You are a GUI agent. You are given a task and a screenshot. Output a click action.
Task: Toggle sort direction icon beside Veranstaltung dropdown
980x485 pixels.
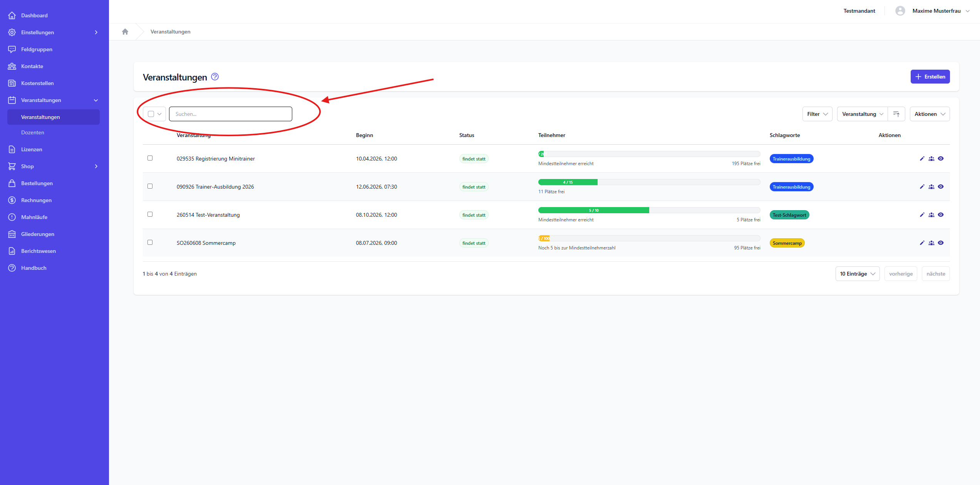coord(896,114)
